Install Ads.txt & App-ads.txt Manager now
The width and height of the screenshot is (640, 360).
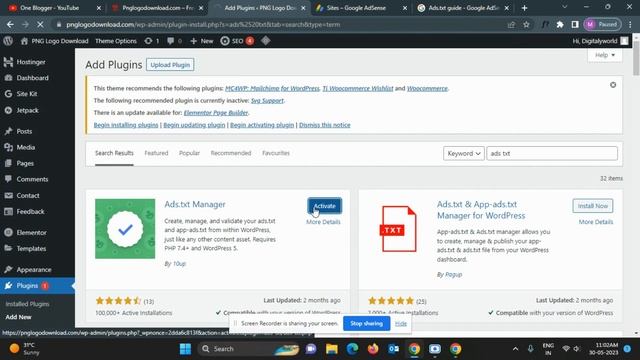593,206
